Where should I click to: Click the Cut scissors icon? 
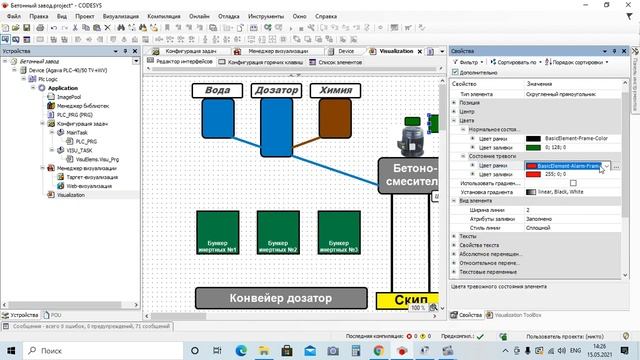(x=75, y=28)
